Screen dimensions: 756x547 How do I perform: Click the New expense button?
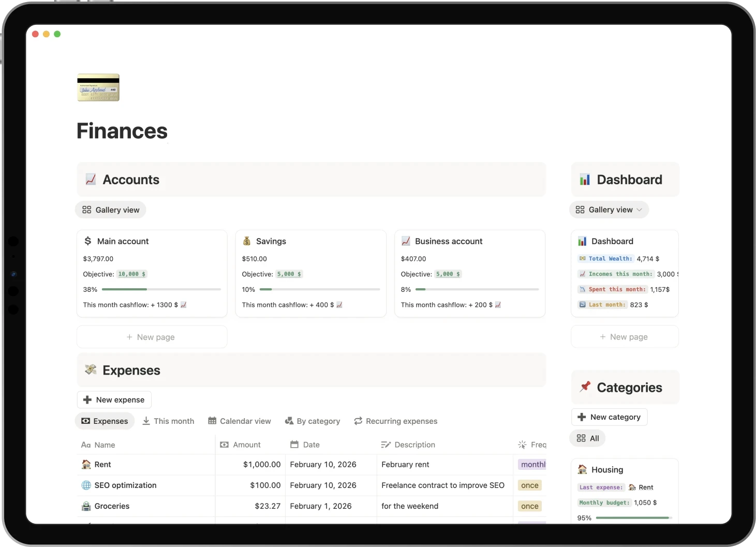(114, 400)
